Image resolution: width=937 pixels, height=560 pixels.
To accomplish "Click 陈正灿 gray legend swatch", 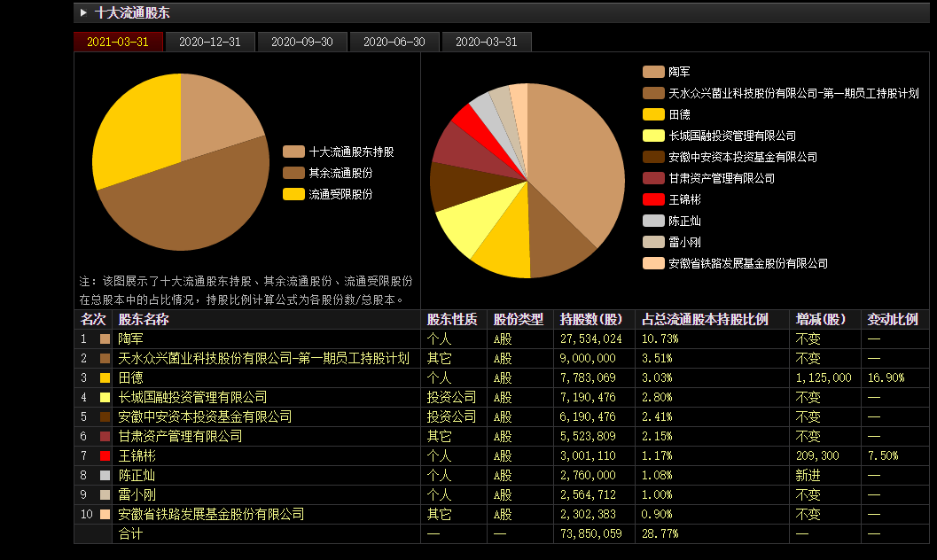I will point(653,221).
